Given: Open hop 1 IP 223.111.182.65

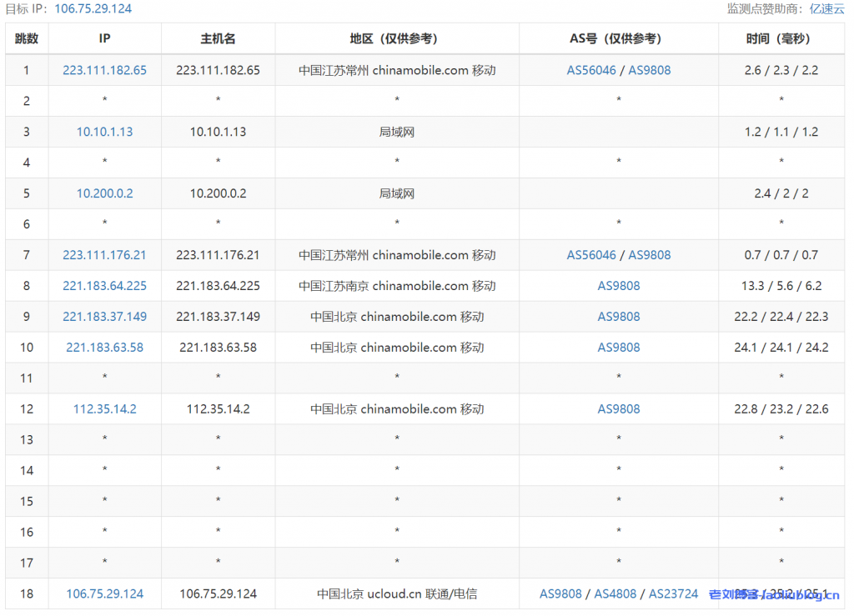Looking at the screenshot, I should 104,70.
